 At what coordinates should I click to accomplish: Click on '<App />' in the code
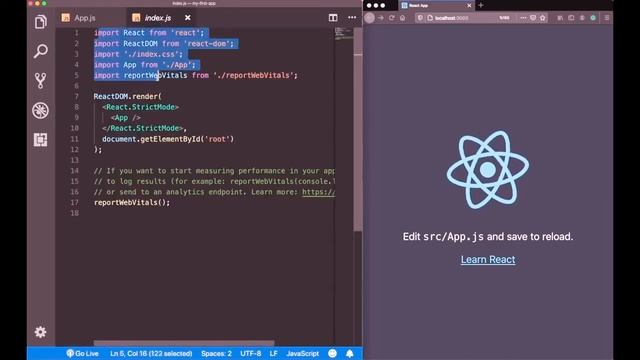[126, 118]
